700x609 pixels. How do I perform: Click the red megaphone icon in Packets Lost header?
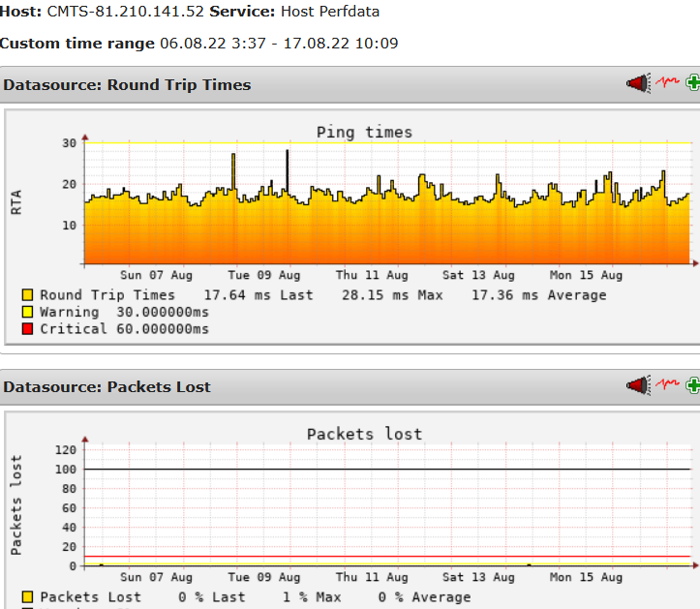[x=638, y=385]
